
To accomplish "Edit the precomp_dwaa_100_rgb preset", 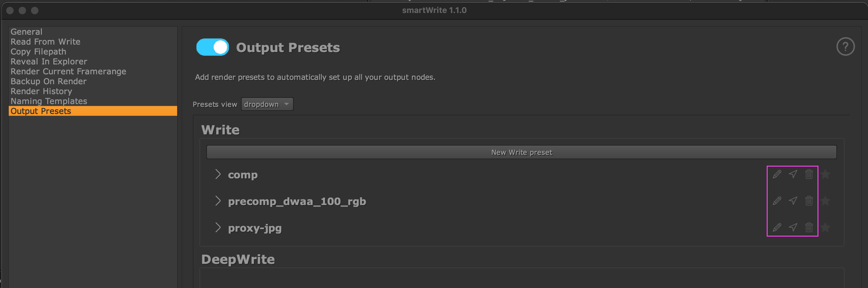I will pos(776,201).
